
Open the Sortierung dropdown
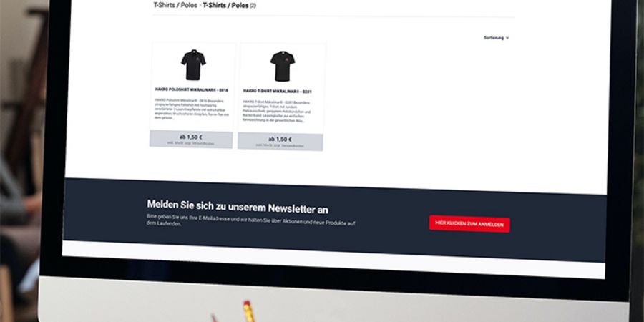coord(496,38)
